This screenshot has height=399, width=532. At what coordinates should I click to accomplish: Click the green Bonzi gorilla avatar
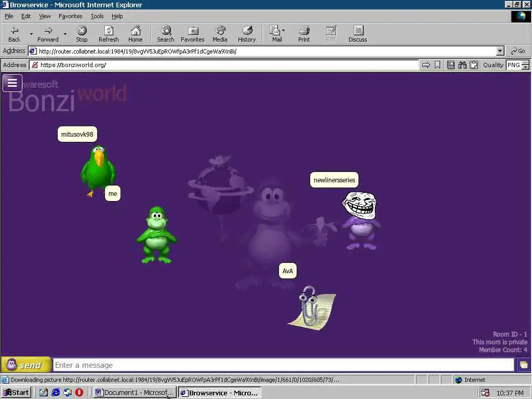pos(156,235)
